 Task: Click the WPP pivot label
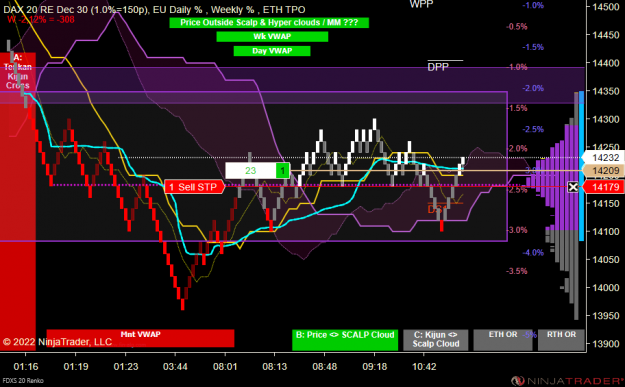tap(421, 4)
